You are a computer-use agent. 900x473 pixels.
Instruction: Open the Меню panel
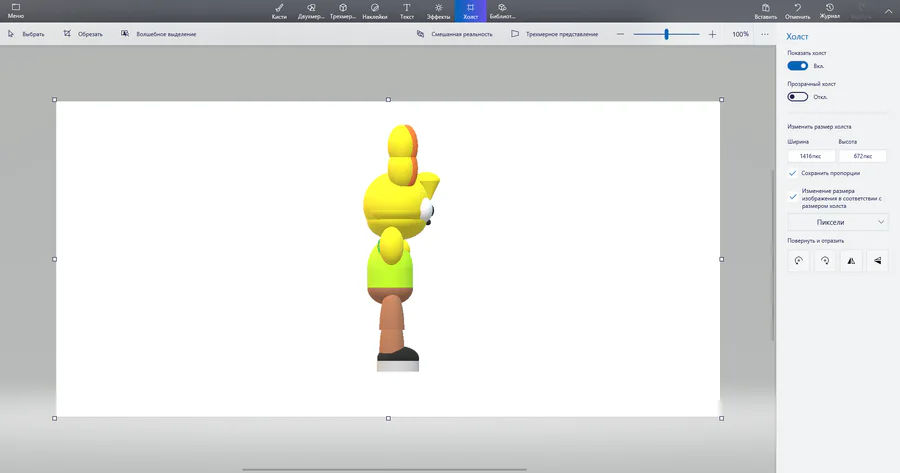(x=15, y=11)
